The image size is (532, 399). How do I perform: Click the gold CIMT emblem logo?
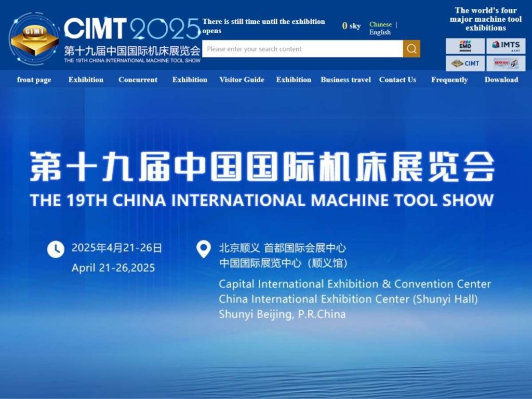click(x=34, y=39)
